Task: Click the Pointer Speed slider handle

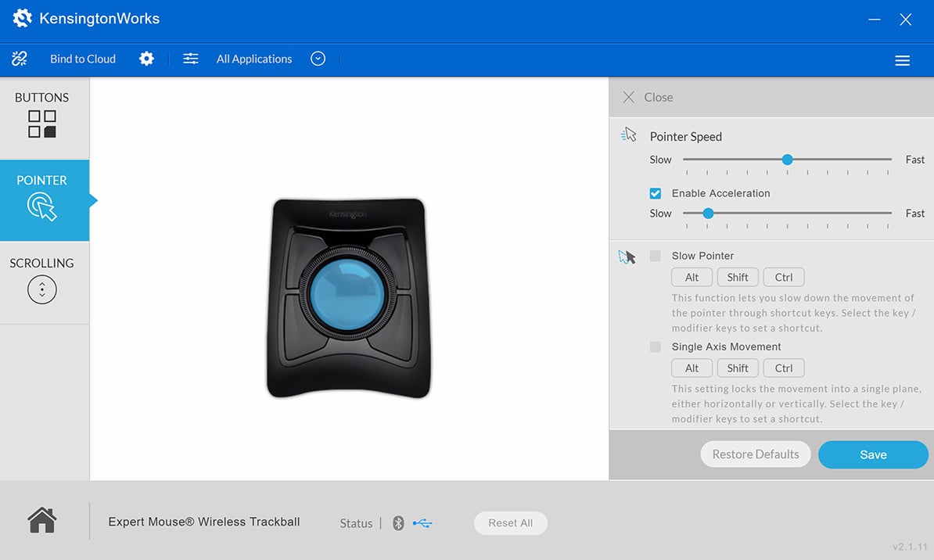Action: pyautogui.click(x=788, y=160)
